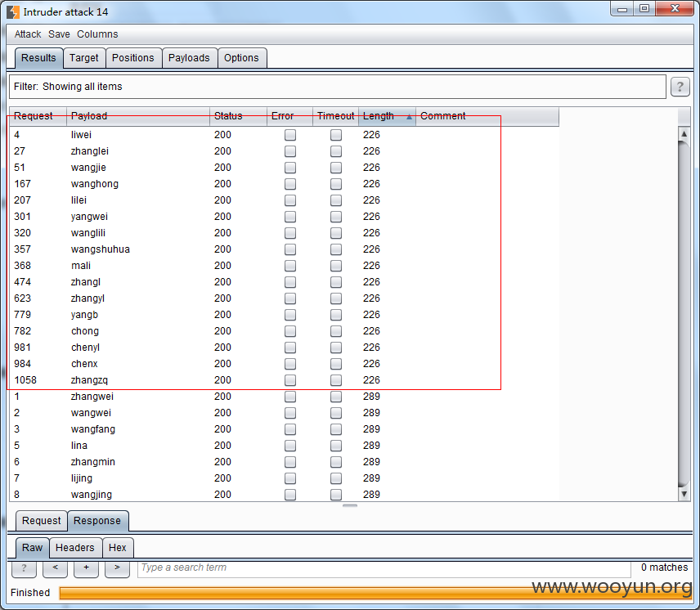Toggle Timeout checkbox for zhanglei row
The height and width of the screenshot is (610, 700).
336,151
